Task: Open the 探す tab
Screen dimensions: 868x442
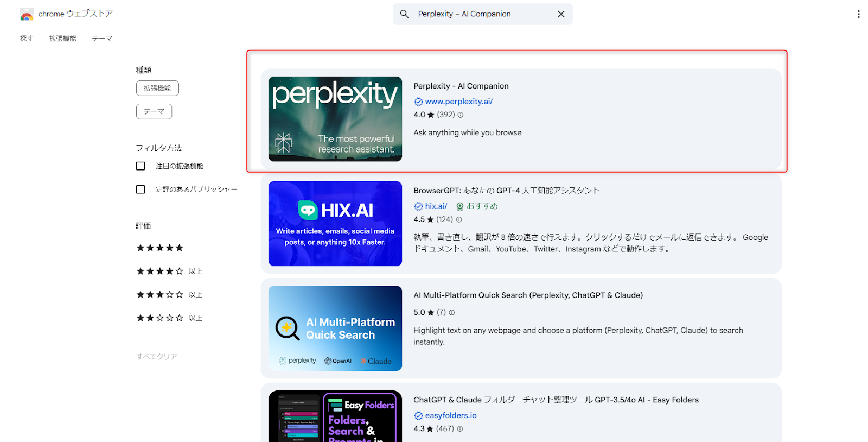Action: point(27,39)
